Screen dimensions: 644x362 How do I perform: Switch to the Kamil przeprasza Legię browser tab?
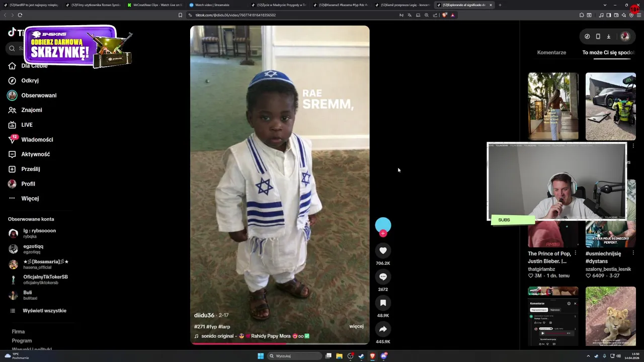click(x=402, y=5)
